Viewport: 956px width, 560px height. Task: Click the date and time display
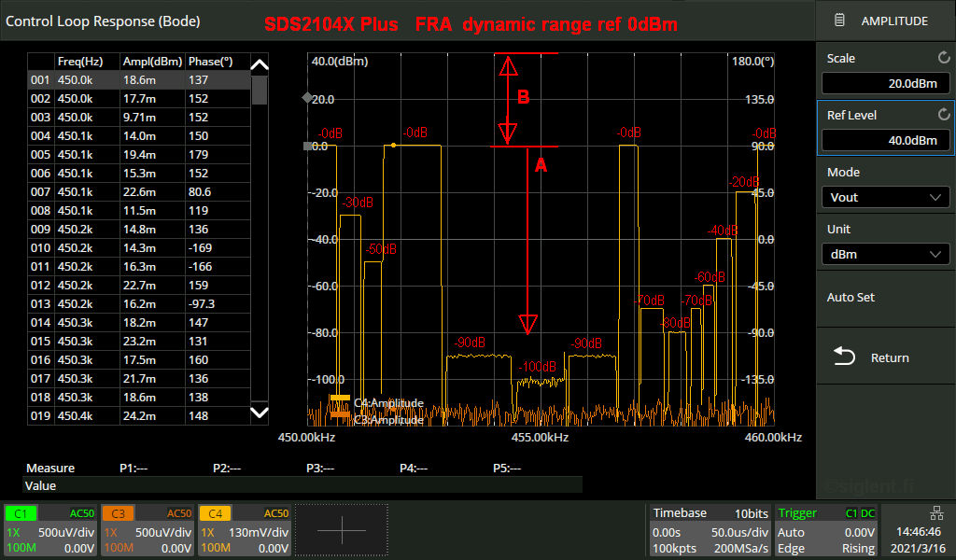tap(919, 539)
